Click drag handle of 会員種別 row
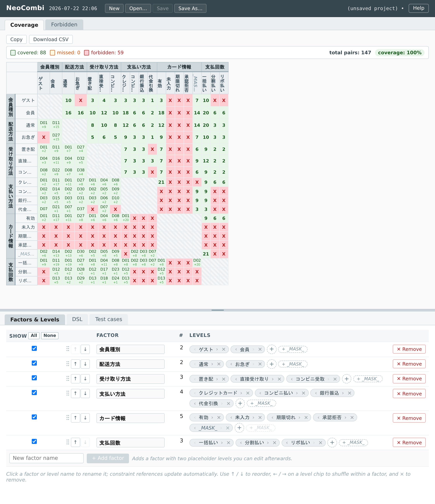The image size is (435, 504). (68, 349)
